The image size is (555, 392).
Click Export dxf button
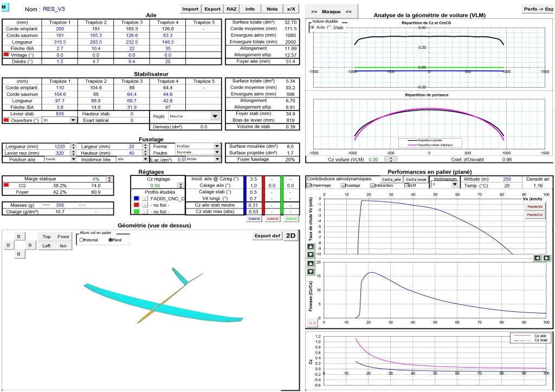267,236
